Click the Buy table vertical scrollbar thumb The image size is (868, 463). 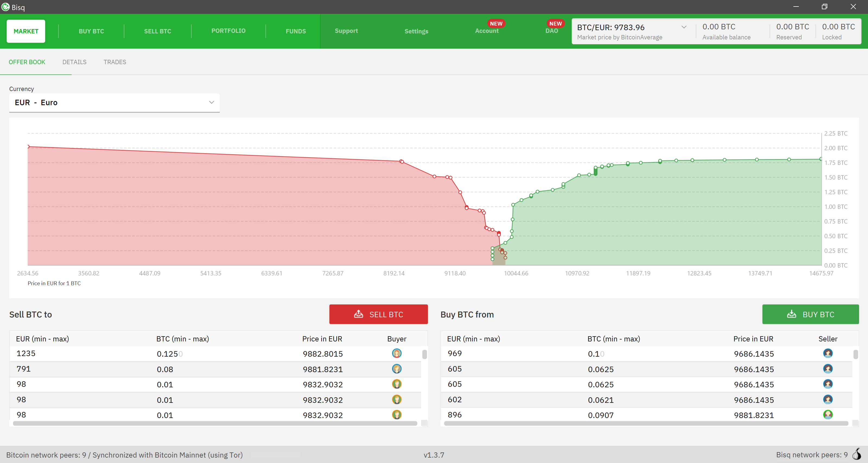tap(856, 354)
